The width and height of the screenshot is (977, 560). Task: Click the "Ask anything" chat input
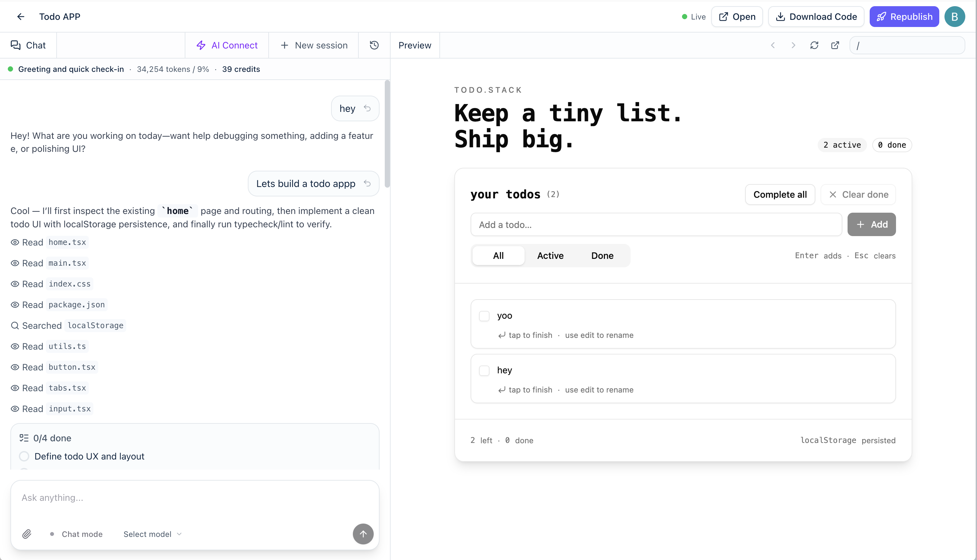coord(154,497)
